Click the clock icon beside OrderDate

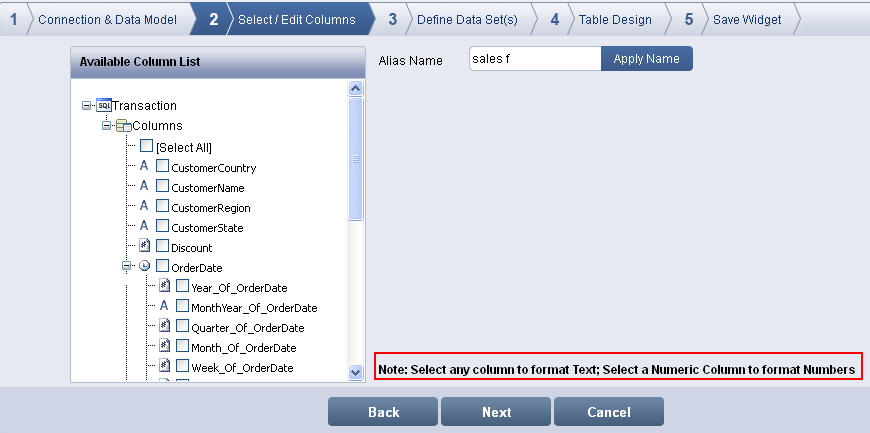pos(144,267)
